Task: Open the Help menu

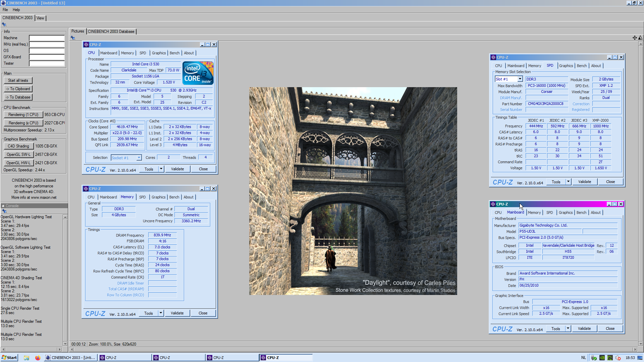Action: coord(16,10)
